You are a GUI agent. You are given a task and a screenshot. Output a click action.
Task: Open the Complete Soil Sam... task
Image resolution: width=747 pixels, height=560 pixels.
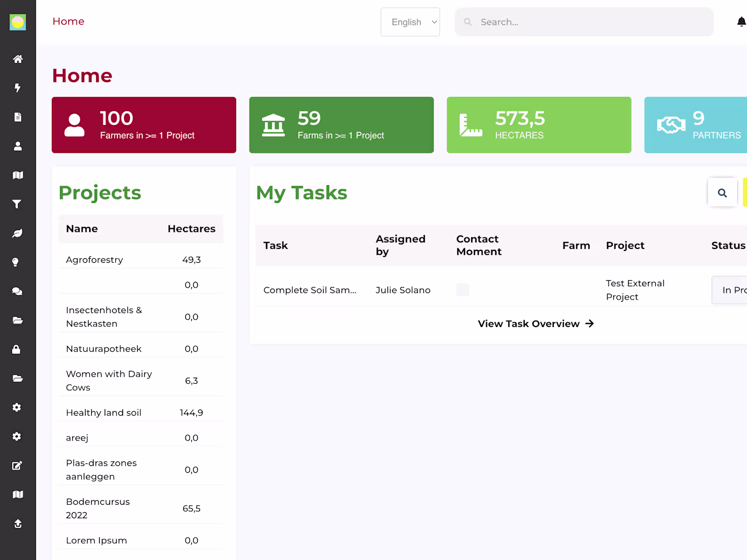tap(309, 290)
